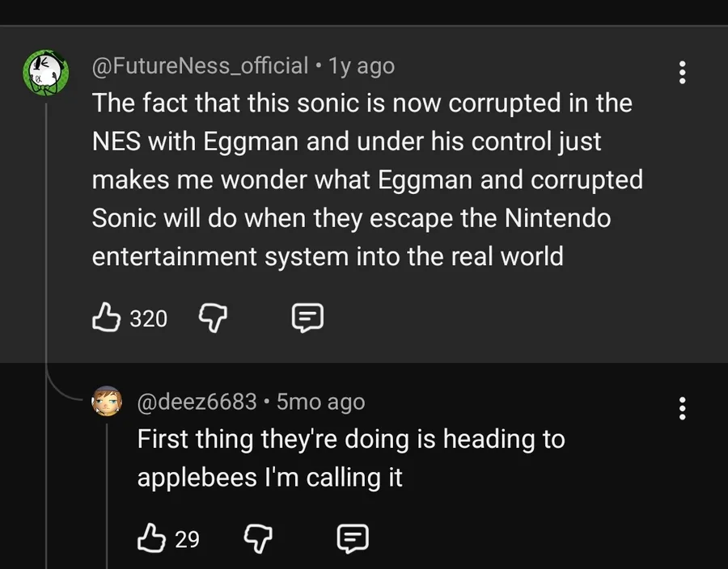Reply to the FutureNess_official comment

click(307, 318)
